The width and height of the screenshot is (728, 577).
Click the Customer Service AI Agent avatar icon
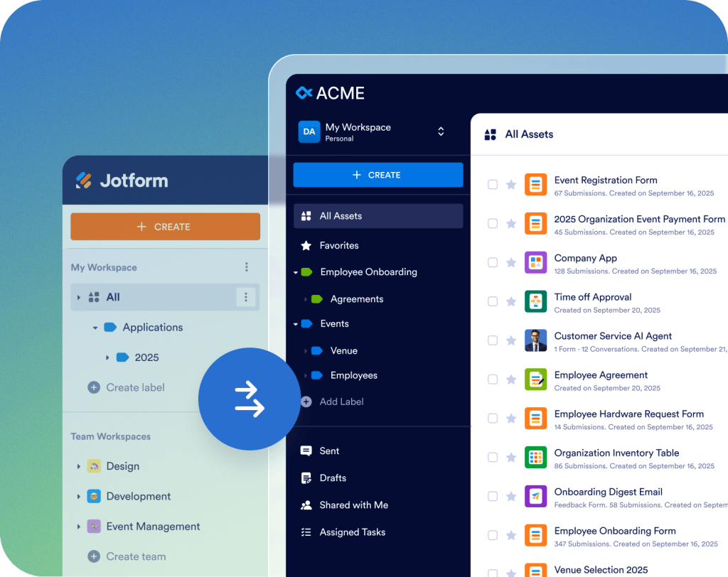pyautogui.click(x=535, y=340)
